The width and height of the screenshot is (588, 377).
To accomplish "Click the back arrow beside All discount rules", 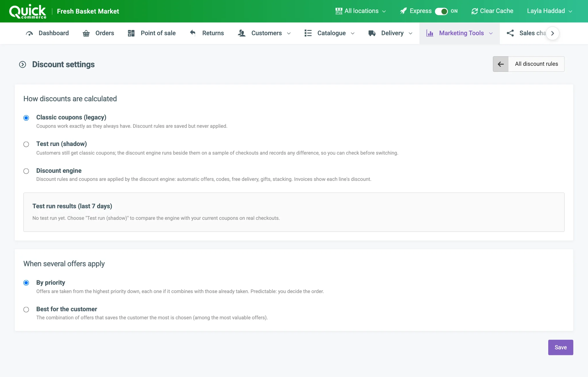I will click(x=501, y=64).
